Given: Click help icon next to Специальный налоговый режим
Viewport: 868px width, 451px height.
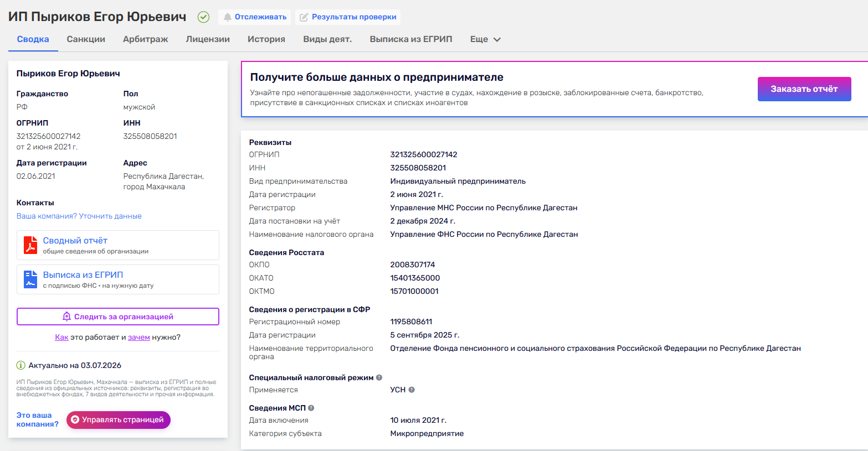Looking at the screenshot, I should pos(379,378).
